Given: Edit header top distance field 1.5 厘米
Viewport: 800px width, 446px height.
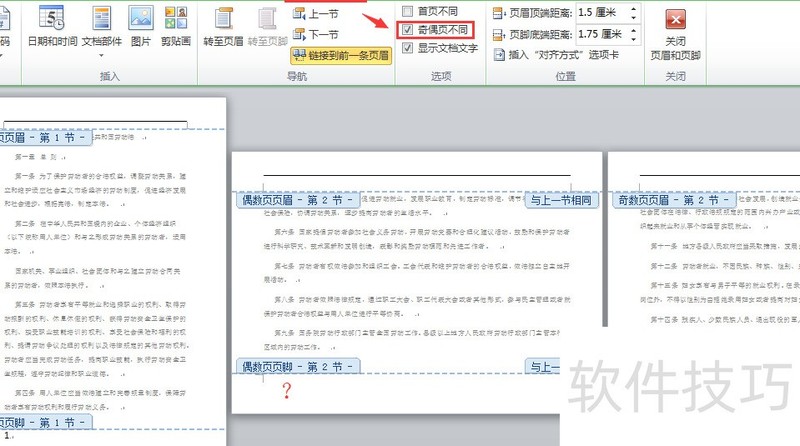Looking at the screenshot, I should point(602,13).
